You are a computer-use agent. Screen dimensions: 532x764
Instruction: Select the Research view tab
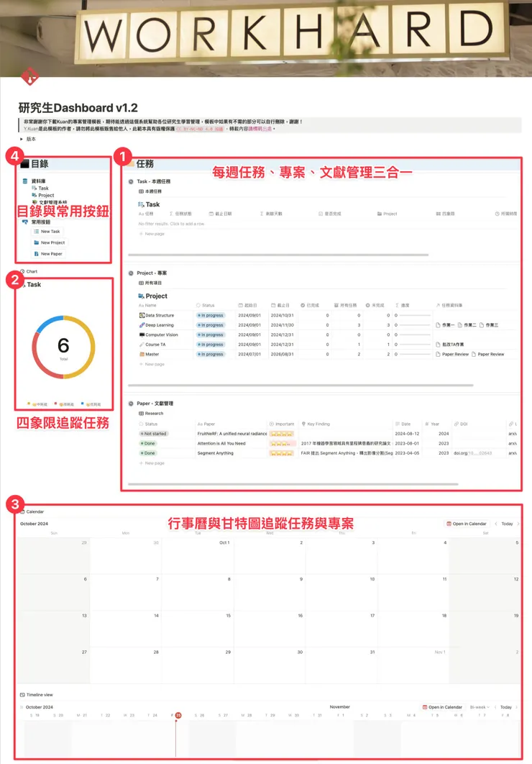coord(151,414)
